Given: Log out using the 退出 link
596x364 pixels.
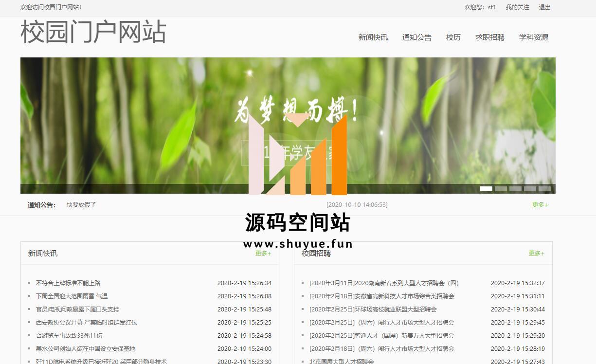Looking at the screenshot, I should [x=545, y=7].
